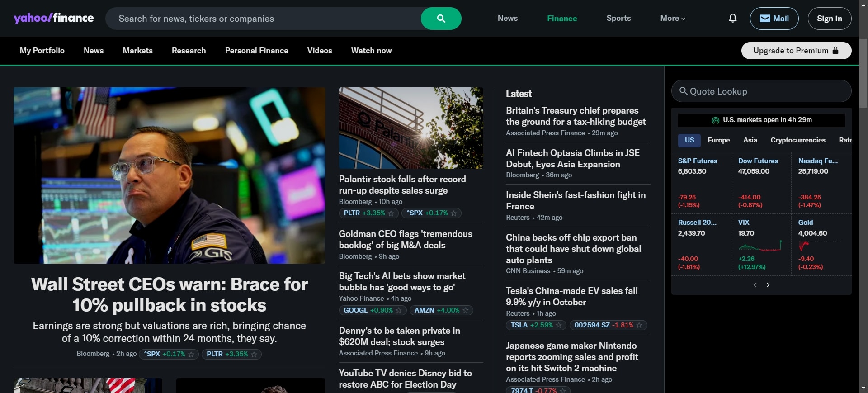Click magnifier icon in Quote Lookup

(x=683, y=91)
